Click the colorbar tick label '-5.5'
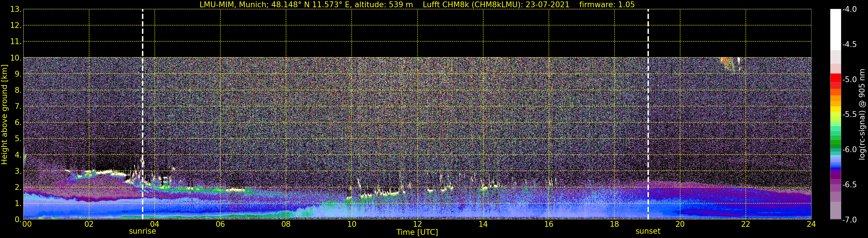 pyautogui.click(x=849, y=115)
